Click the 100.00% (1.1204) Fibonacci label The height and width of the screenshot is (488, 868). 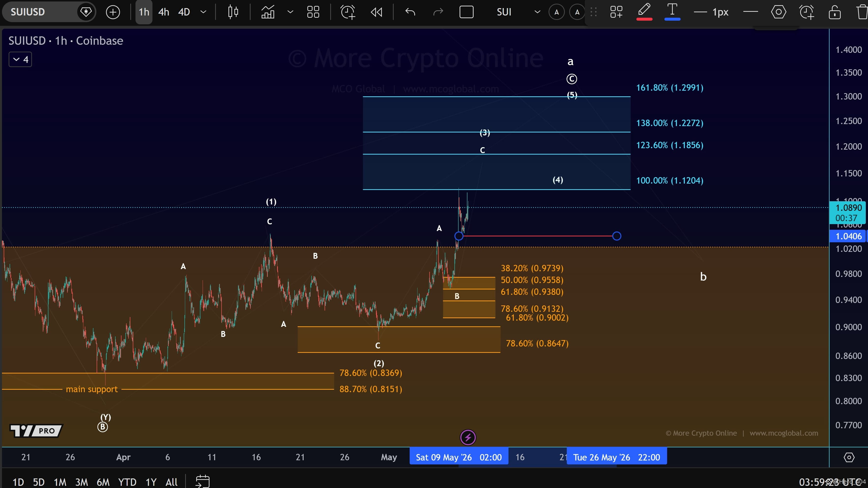pyautogui.click(x=670, y=181)
